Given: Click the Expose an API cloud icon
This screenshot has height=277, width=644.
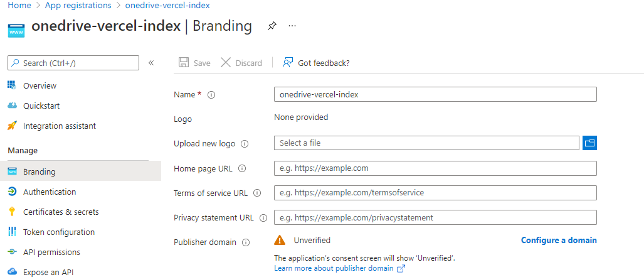Looking at the screenshot, I should [x=12, y=271].
